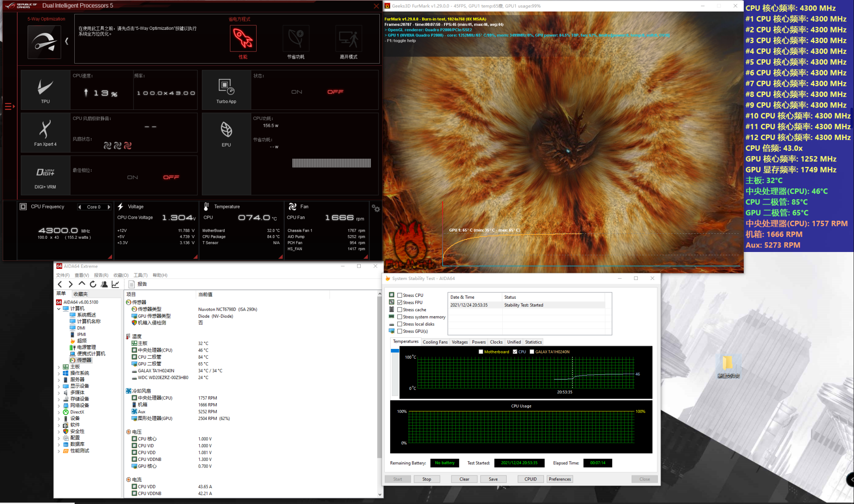
Task: Launch the 5-Way Optimization gauge icon
Action: click(x=44, y=42)
